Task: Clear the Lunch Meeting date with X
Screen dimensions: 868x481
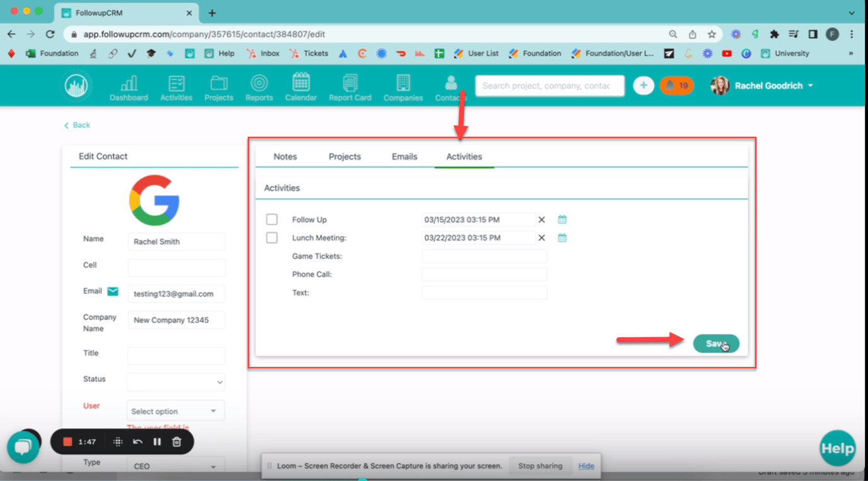Action: click(541, 238)
